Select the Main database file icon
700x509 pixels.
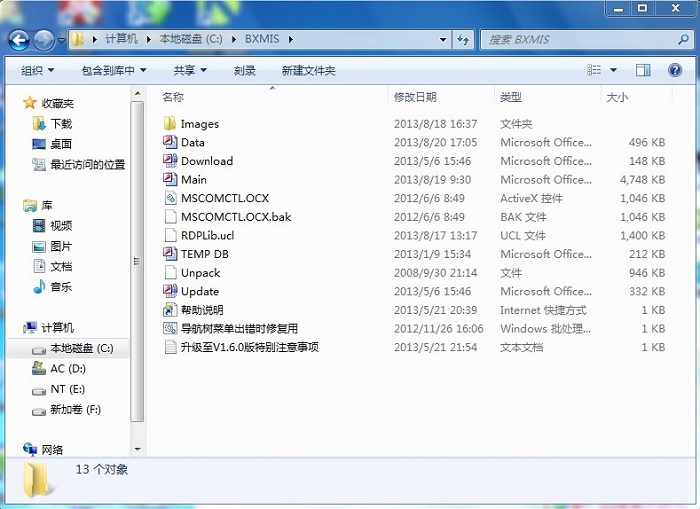point(170,179)
